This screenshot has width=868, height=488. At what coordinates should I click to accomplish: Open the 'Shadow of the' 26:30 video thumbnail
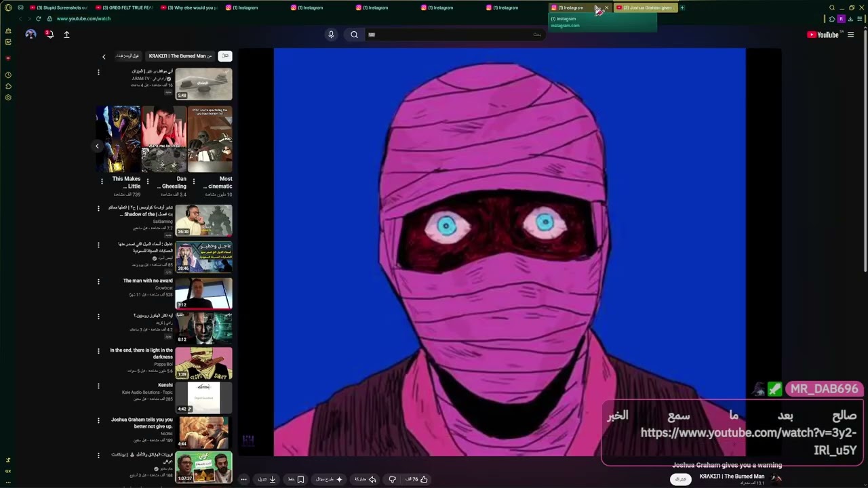[203, 220]
